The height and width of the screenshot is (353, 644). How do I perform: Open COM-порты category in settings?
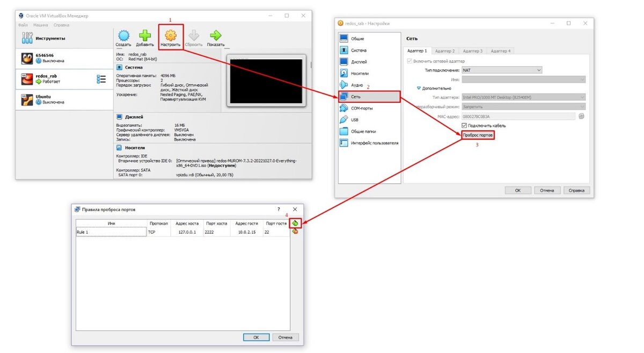tap(369, 108)
